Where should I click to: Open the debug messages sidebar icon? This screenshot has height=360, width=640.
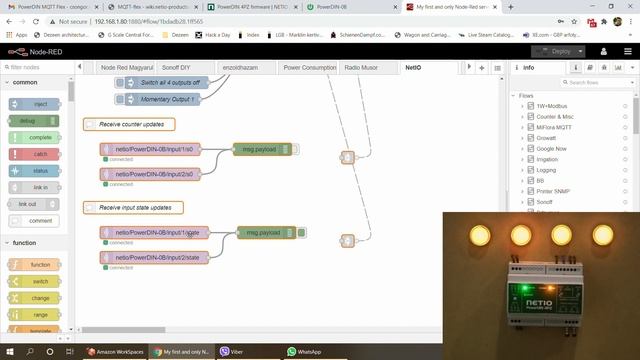click(604, 68)
